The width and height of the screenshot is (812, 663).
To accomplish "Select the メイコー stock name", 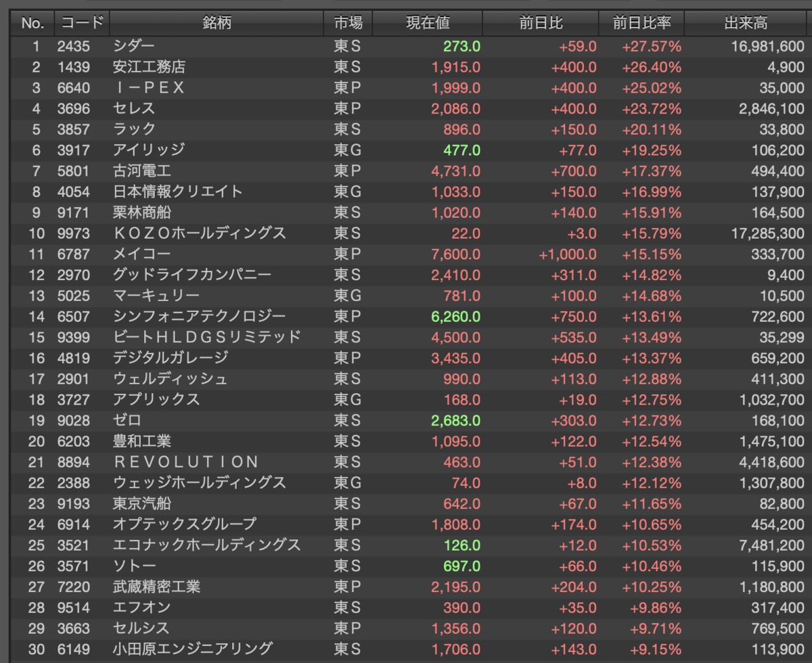I will click(141, 254).
